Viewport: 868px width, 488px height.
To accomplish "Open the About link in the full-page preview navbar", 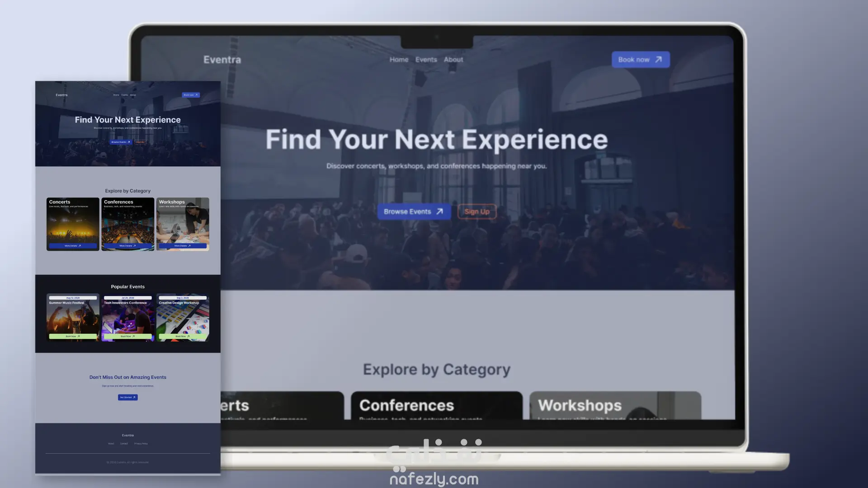I will (133, 95).
